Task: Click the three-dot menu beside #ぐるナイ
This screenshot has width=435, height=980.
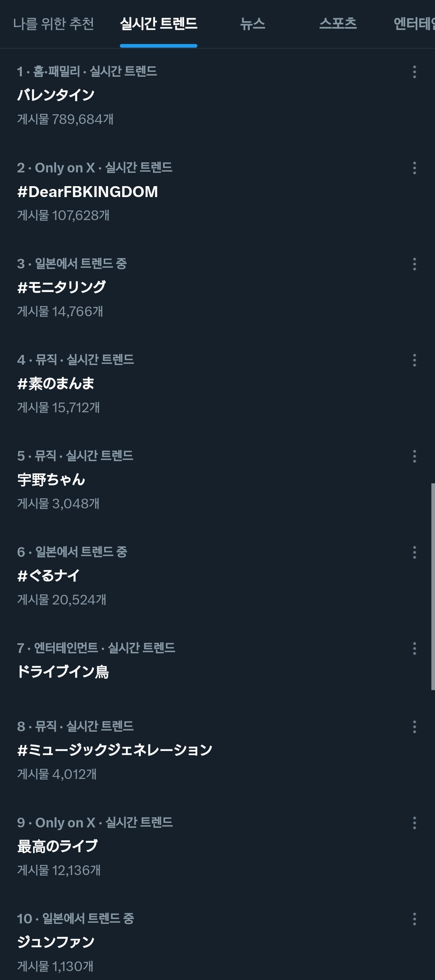Action: [415, 552]
